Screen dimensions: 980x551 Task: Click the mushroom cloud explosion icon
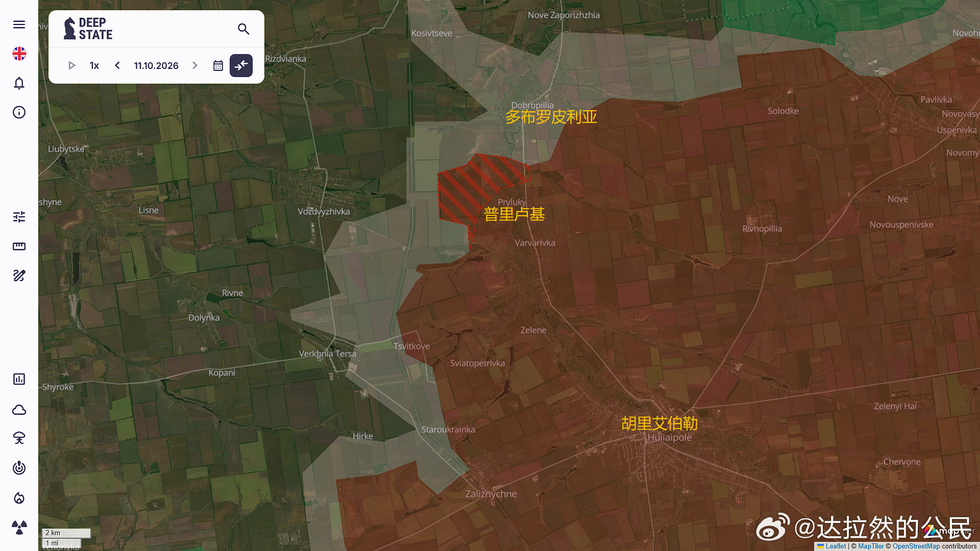pyautogui.click(x=19, y=438)
